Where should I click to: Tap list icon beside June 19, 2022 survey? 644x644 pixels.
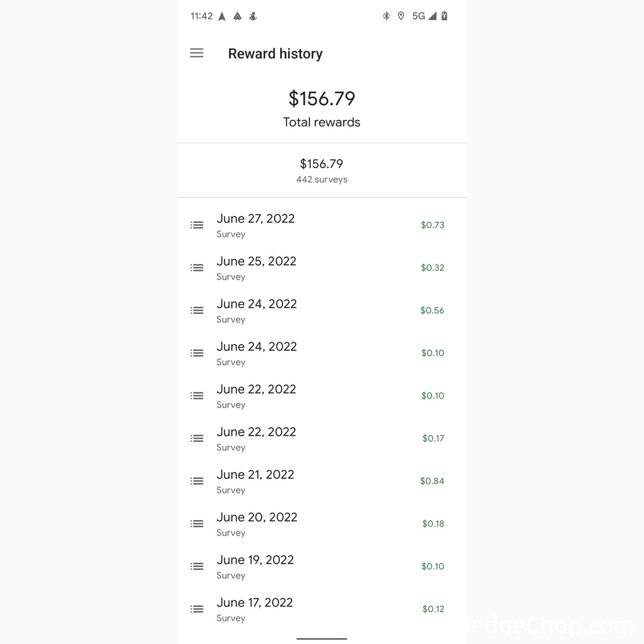point(197,566)
